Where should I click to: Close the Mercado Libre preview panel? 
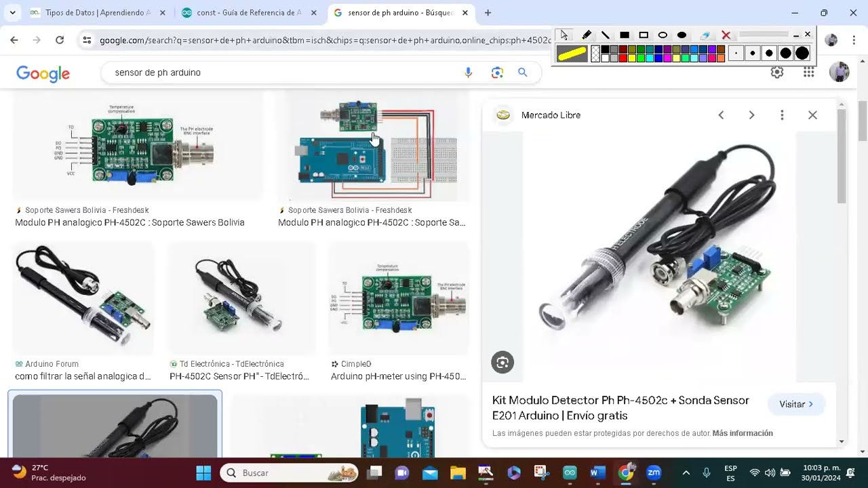point(812,115)
